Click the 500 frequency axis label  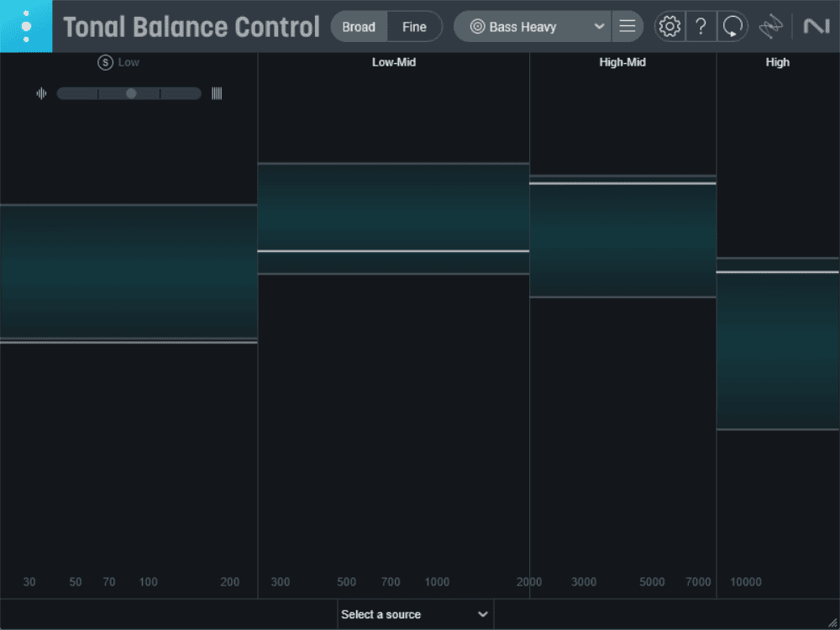pyautogui.click(x=347, y=582)
